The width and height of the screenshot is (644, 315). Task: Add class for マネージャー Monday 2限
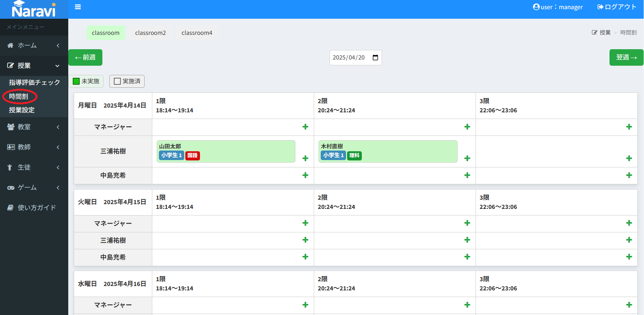click(x=467, y=127)
